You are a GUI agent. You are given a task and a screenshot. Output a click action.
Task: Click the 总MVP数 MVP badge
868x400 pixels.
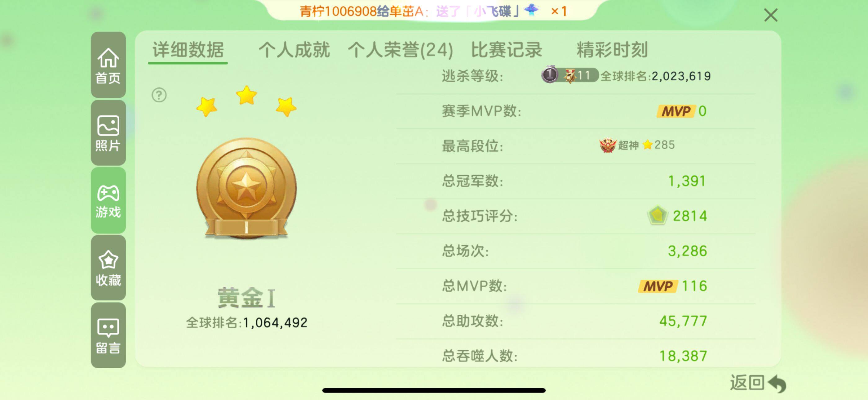pos(658,286)
